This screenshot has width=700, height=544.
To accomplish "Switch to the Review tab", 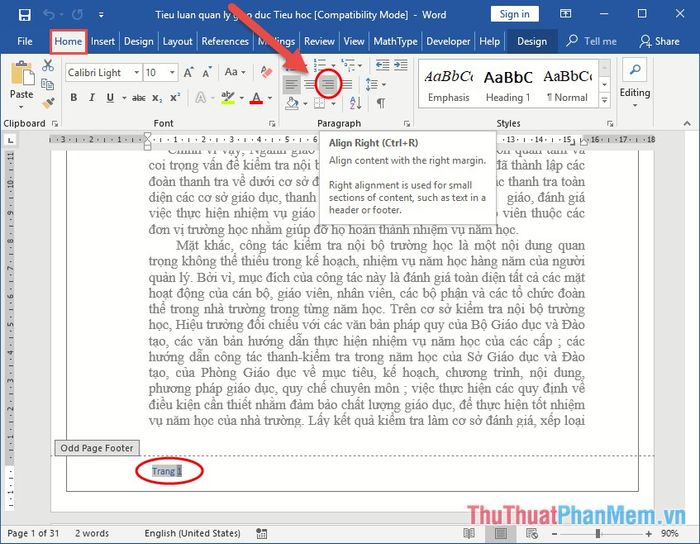I will 319,42.
